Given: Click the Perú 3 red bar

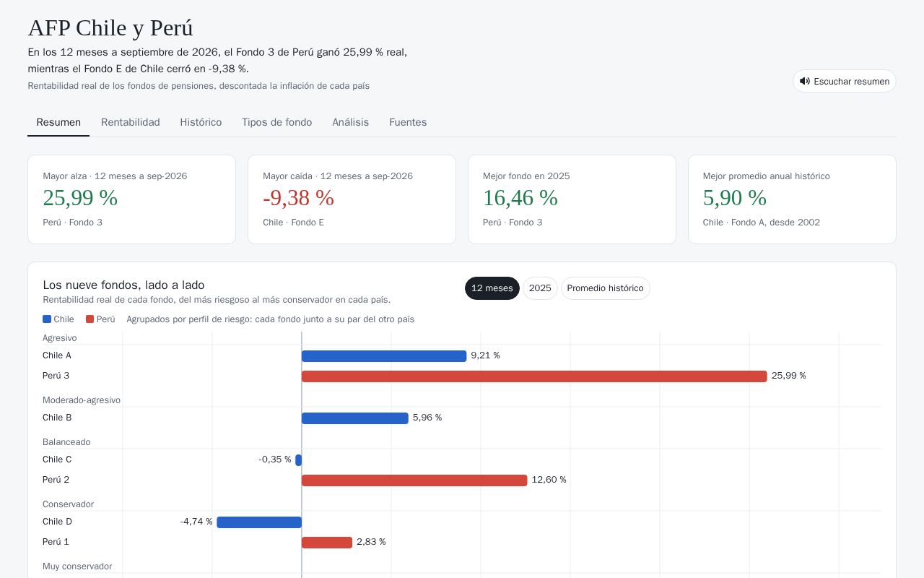Looking at the screenshot, I should click(534, 376).
